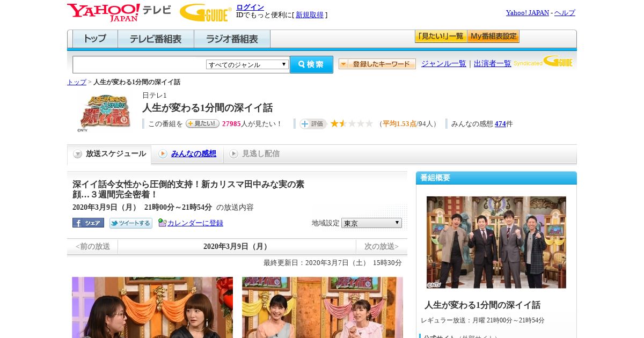Image resolution: width=644 pixels, height=338 pixels.
Task: Switch to the トップ tab
Action: [x=95, y=39]
